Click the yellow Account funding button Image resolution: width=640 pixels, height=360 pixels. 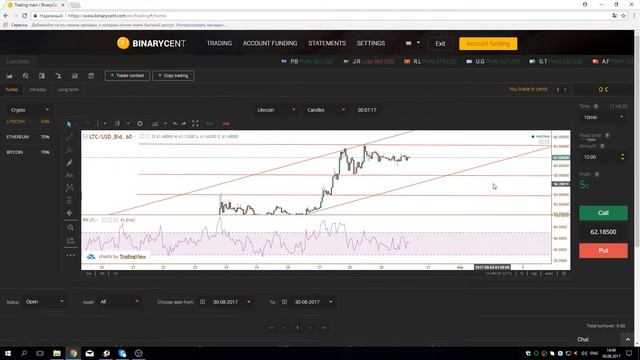pyautogui.click(x=488, y=44)
